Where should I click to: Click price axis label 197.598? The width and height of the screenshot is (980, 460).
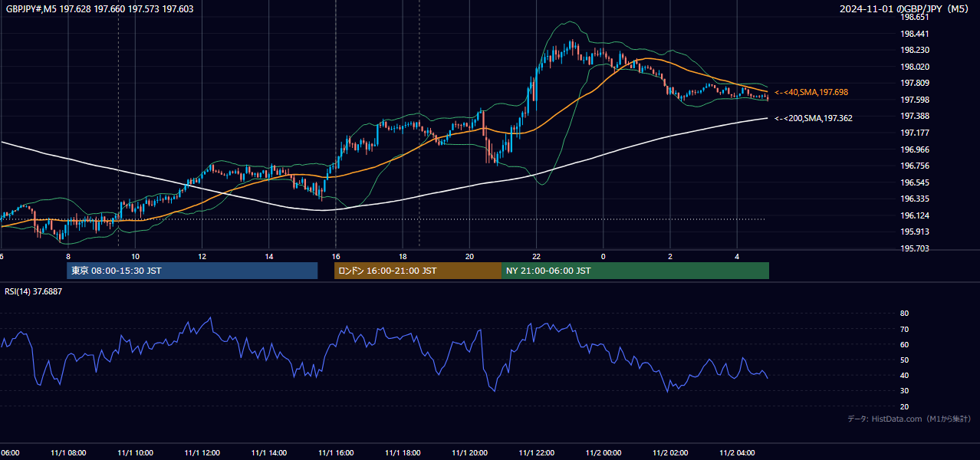[x=915, y=100]
